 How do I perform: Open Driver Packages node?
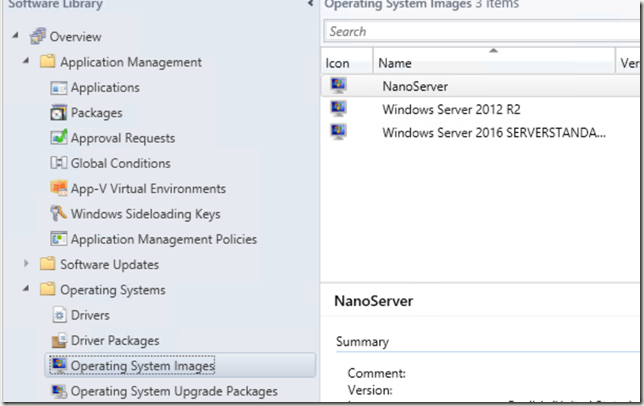pyautogui.click(x=115, y=341)
